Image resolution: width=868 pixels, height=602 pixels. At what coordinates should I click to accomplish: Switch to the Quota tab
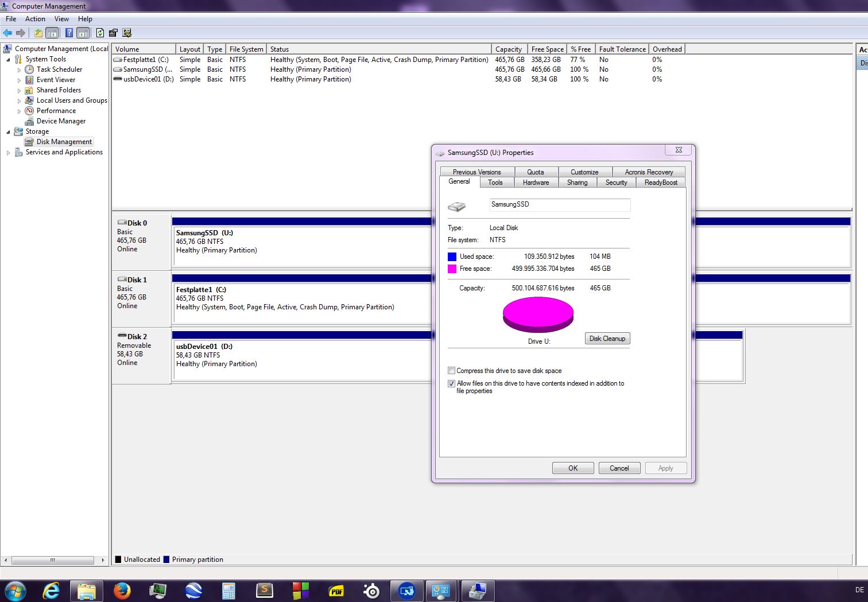click(x=536, y=172)
